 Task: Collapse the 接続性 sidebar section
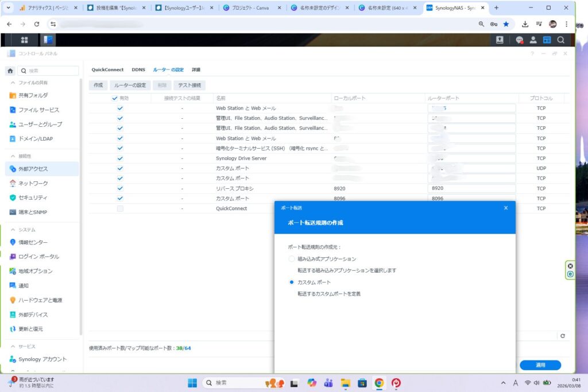coord(13,156)
